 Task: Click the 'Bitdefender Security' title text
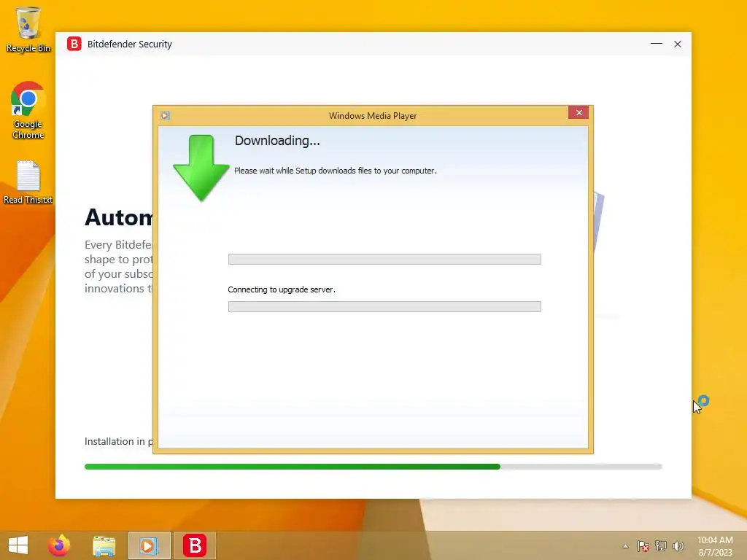(x=130, y=44)
